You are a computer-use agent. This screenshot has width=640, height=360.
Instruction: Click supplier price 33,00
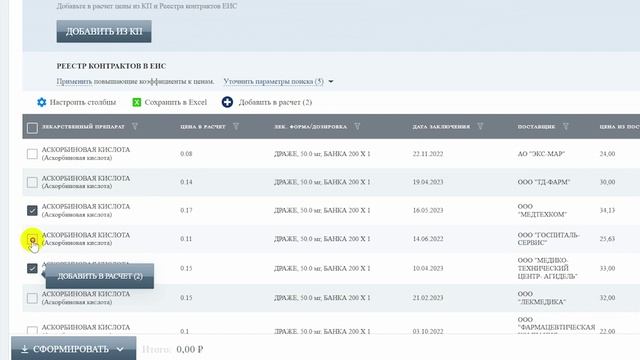[607, 268]
